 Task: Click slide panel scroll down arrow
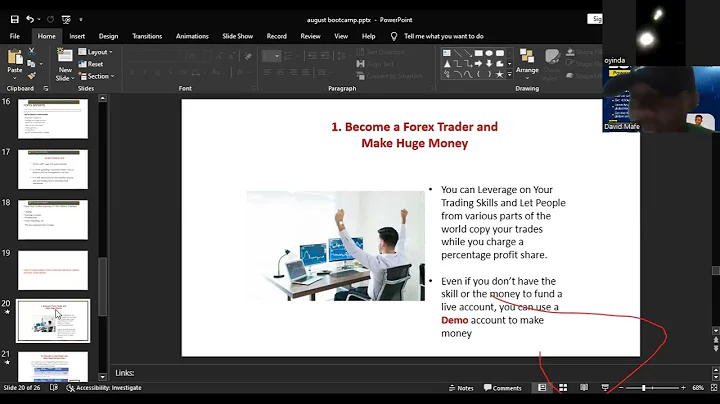[x=102, y=377]
